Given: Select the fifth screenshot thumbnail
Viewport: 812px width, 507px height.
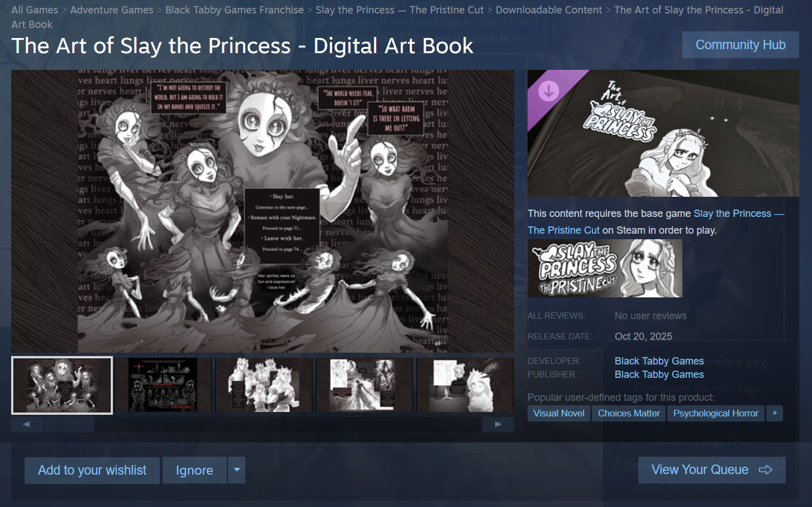Looking at the screenshot, I should [x=465, y=385].
